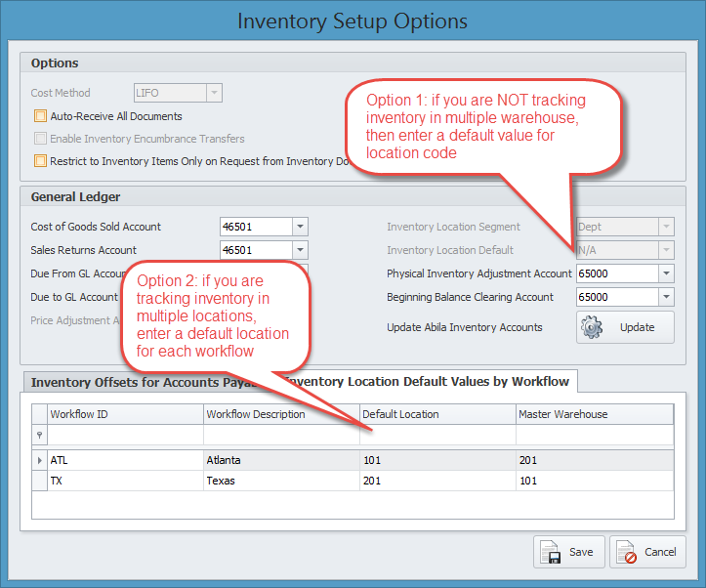
Task: Open Physical Inventory Adjustment Account dropdown
Action: 666,273
